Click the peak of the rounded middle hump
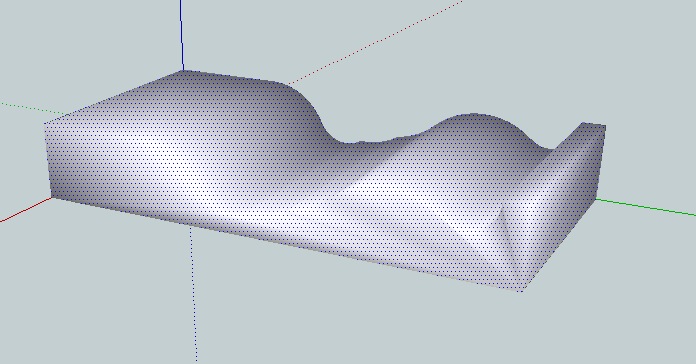Image resolution: width=696 pixels, height=364 pixels. pyautogui.click(x=474, y=114)
